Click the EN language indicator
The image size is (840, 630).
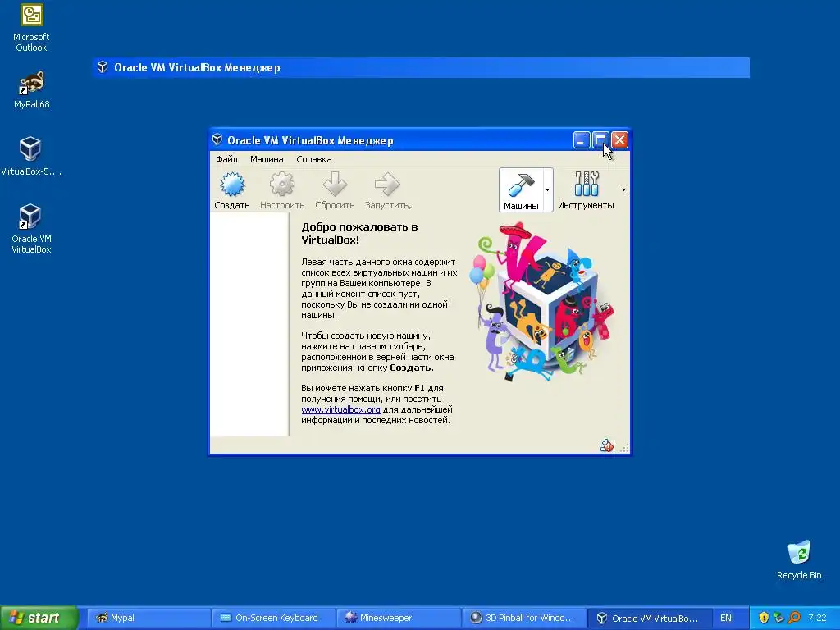point(726,618)
